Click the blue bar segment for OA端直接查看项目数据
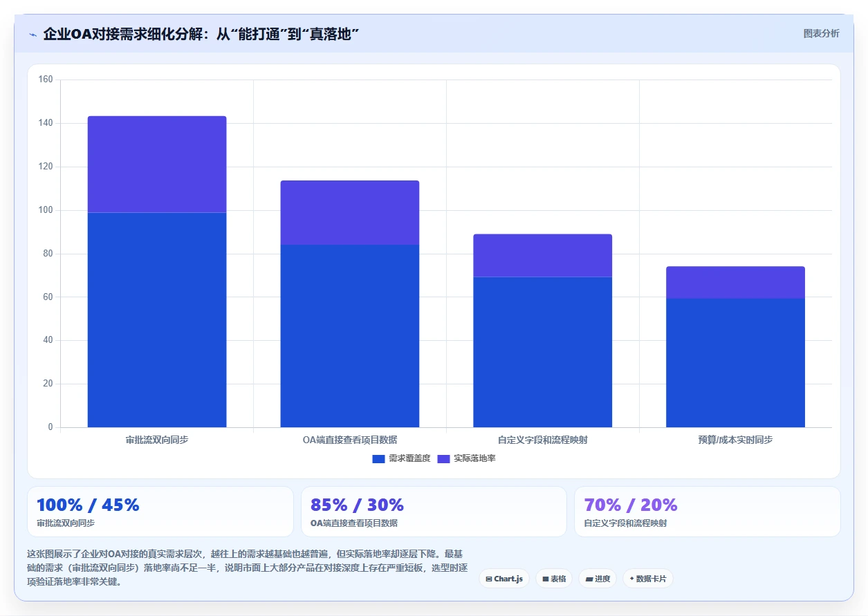 click(350, 336)
